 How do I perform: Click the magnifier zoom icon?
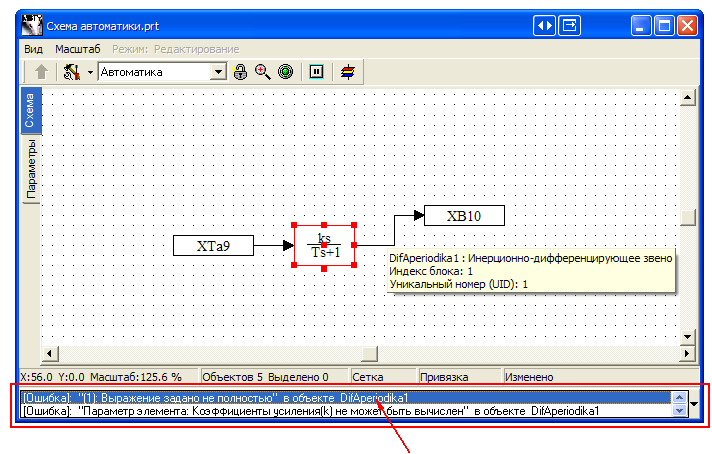pos(263,72)
